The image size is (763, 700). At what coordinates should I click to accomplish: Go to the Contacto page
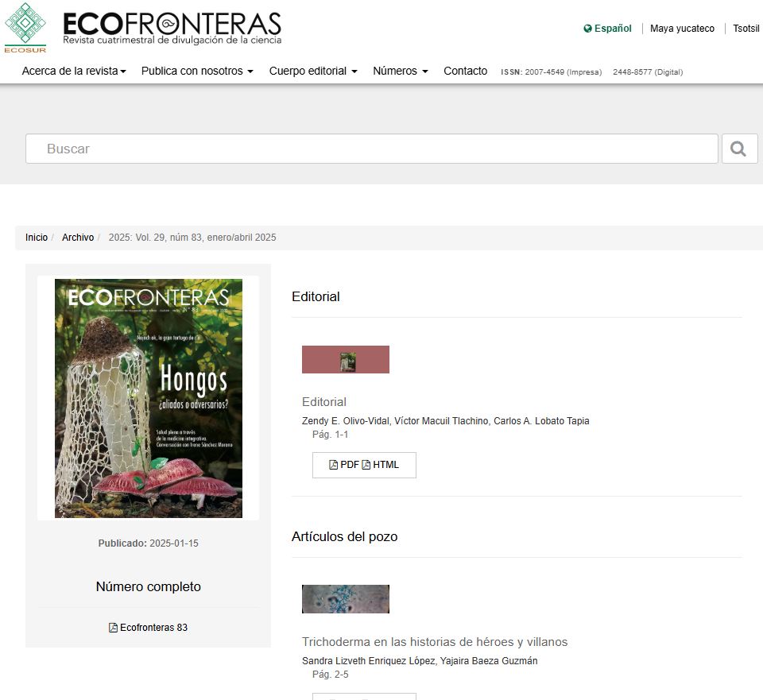pyautogui.click(x=465, y=71)
